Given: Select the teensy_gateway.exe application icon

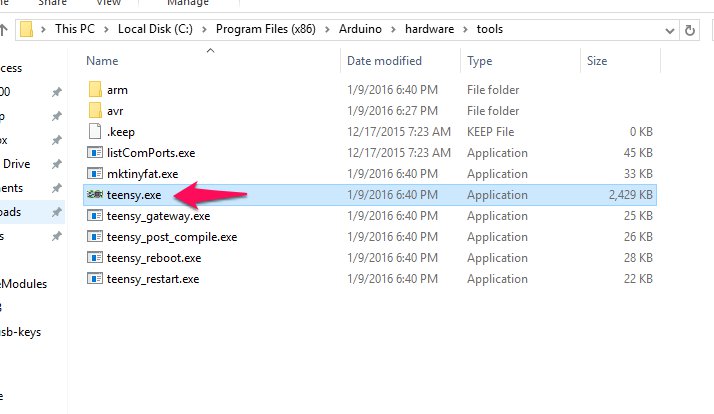Looking at the screenshot, I should tap(95, 215).
